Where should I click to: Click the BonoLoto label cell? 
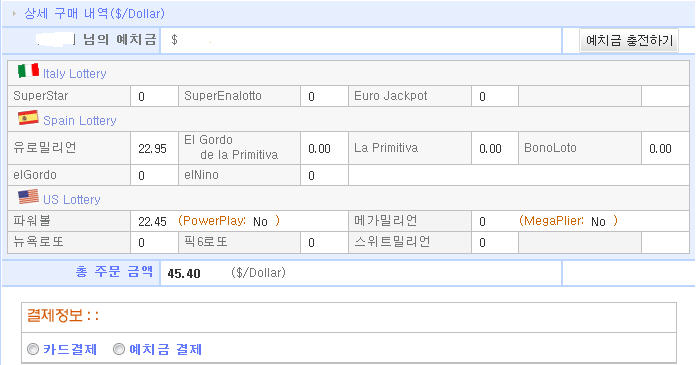[580, 148]
